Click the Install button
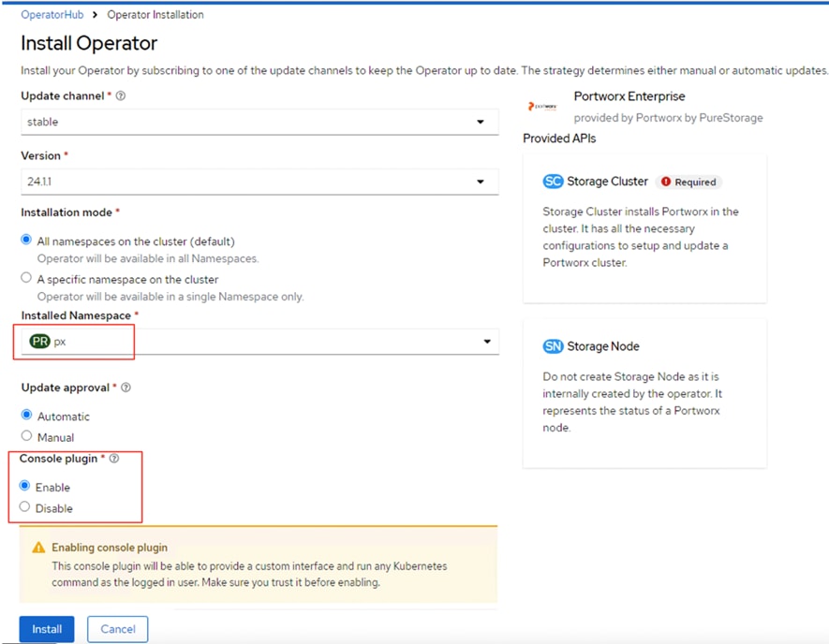Screen dimensions: 829x644 click(x=46, y=629)
